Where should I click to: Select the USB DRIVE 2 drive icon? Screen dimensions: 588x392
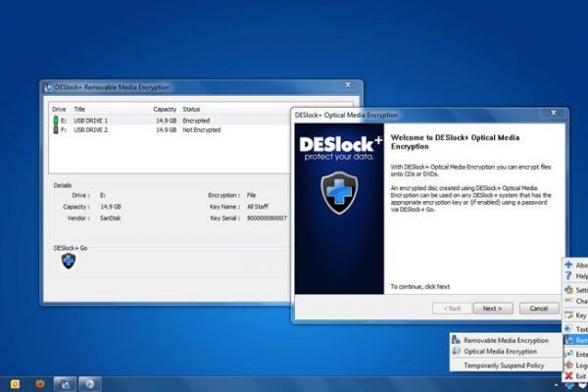point(55,129)
